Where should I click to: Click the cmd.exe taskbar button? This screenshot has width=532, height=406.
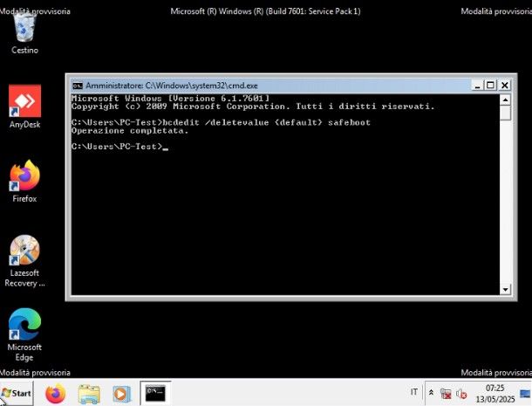point(155,394)
